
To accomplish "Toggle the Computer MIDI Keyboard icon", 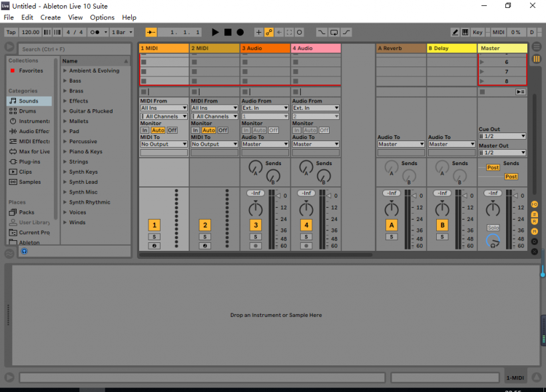I will [x=465, y=32].
